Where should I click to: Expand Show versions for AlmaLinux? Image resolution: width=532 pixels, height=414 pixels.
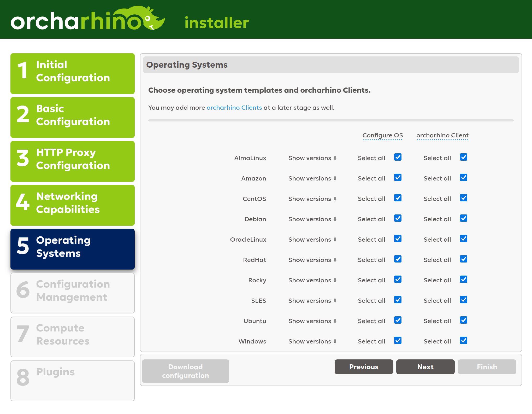click(312, 158)
